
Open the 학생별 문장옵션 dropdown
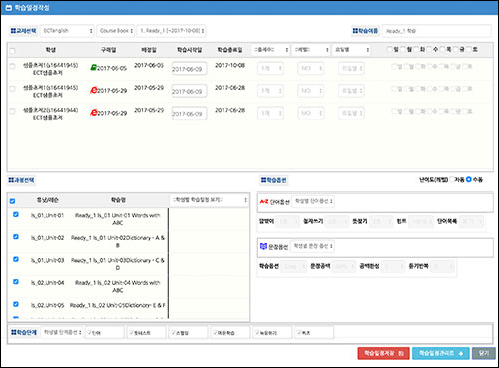(x=312, y=246)
